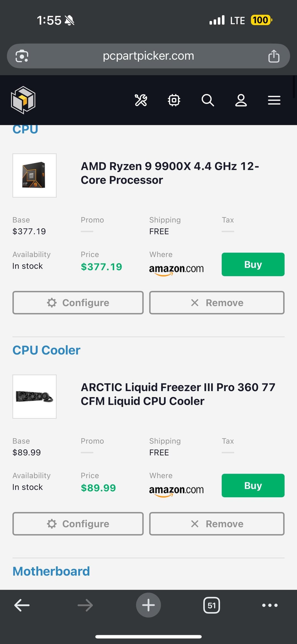
Task: Remove the ARCTIC Liquid Freezer cooler
Action: pyautogui.click(x=217, y=524)
